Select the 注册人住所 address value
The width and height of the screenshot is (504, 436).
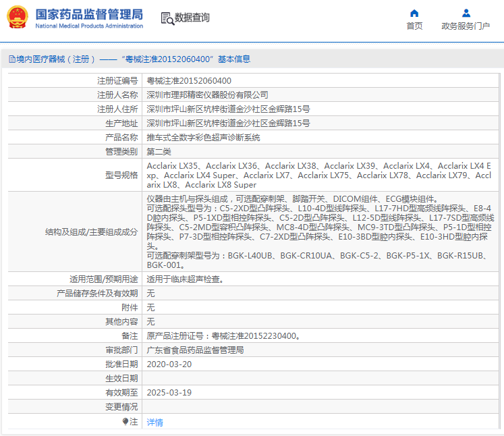coord(228,109)
